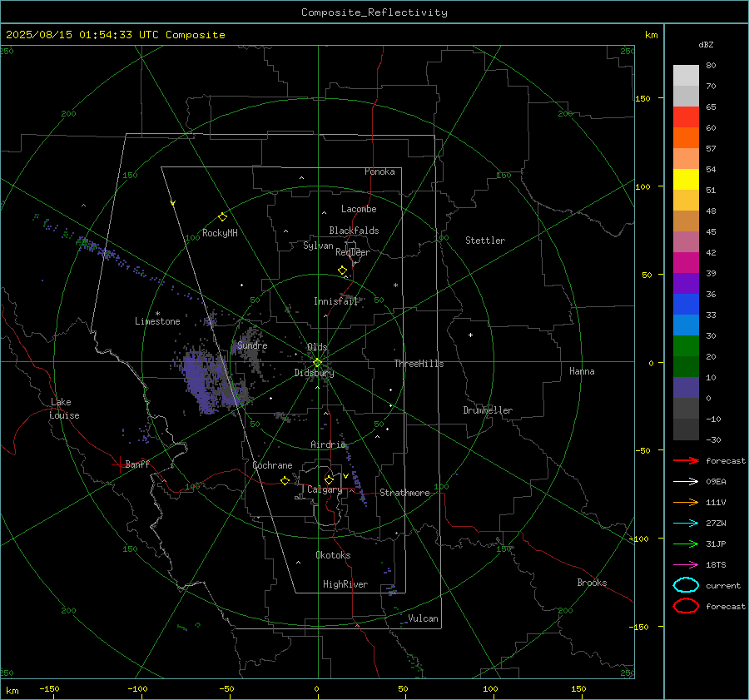
Task: Select the orange 111V arrow icon
Action: [686, 502]
